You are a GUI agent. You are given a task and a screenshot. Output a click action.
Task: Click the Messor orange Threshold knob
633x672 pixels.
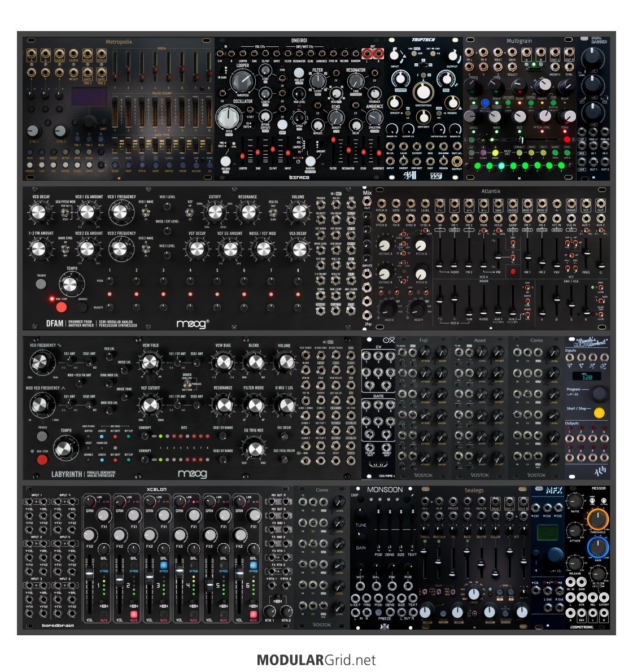(x=597, y=518)
